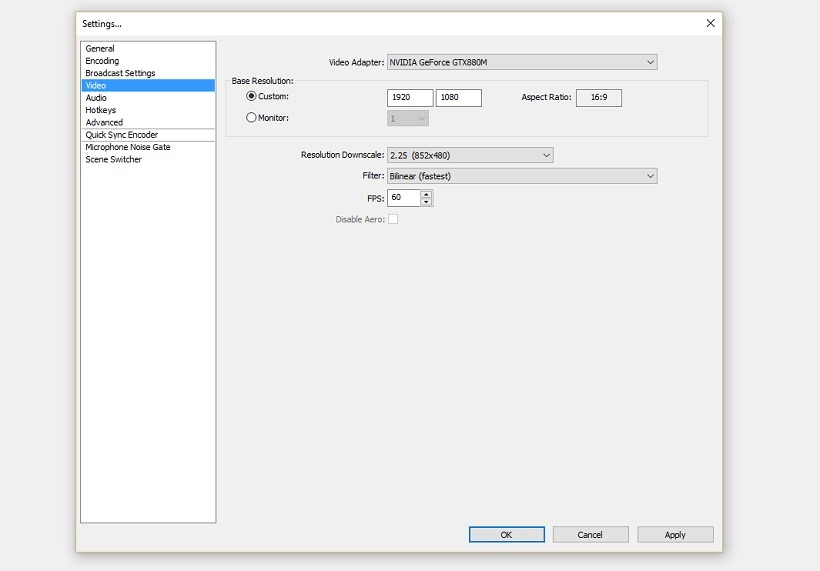Click the Cancel button
Image resolution: width=820 pixels, height=571 pixels.
590,534
